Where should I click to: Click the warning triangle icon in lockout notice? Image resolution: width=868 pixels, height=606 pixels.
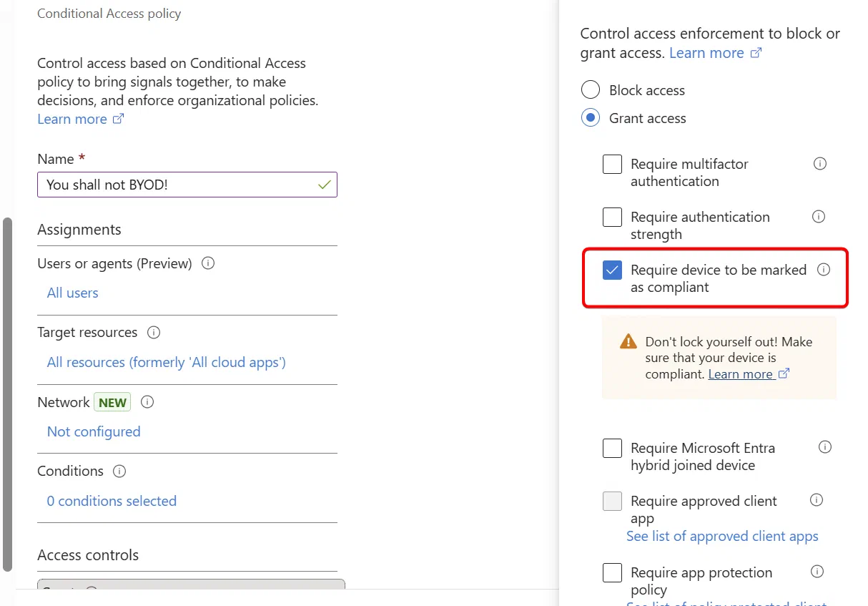[628, 341]
